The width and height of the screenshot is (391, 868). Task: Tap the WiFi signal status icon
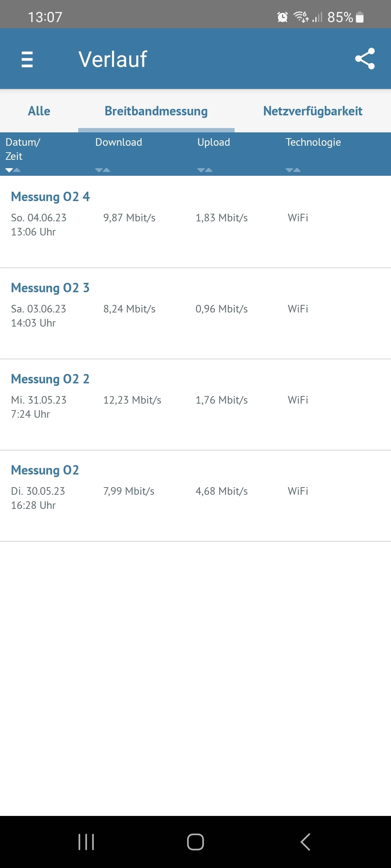300,17
